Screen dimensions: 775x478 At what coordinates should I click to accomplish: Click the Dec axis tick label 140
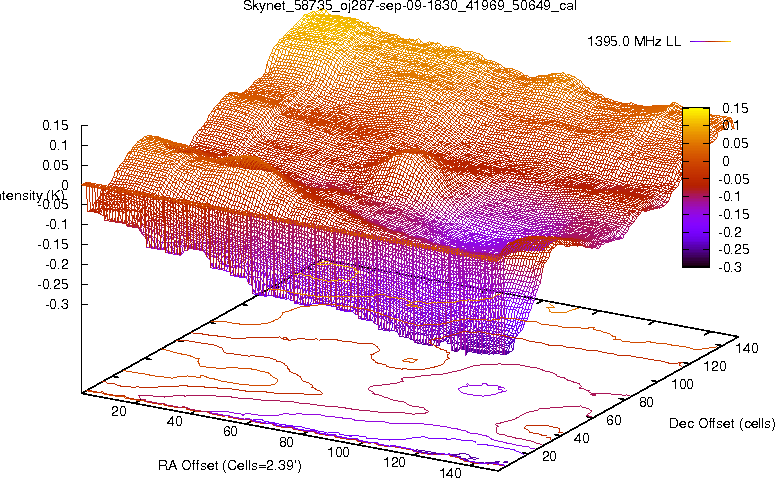click(747, 348)
